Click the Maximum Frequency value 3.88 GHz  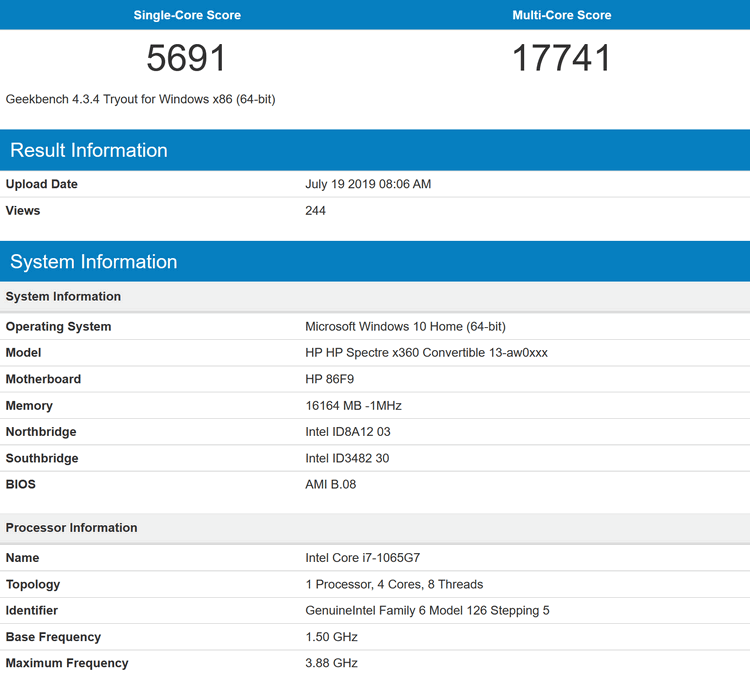(x=331, y=663)
